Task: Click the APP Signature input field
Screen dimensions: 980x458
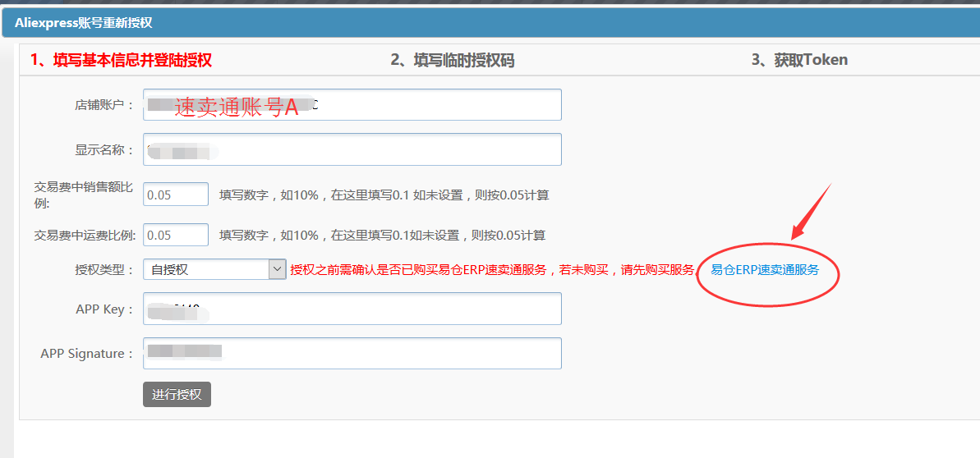Action: tap(352, 353)
